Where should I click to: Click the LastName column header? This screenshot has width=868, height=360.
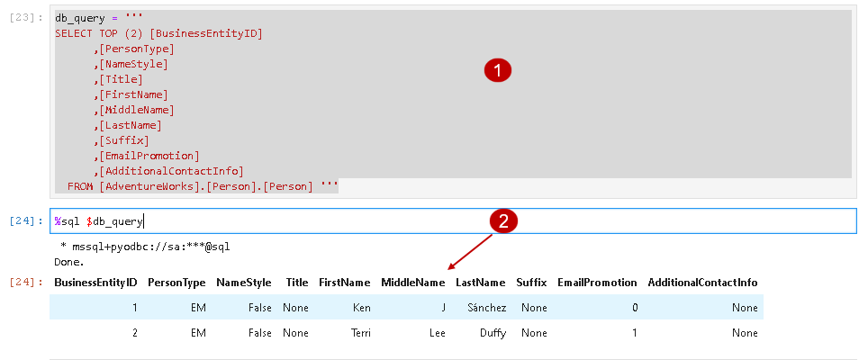point(480,283)
